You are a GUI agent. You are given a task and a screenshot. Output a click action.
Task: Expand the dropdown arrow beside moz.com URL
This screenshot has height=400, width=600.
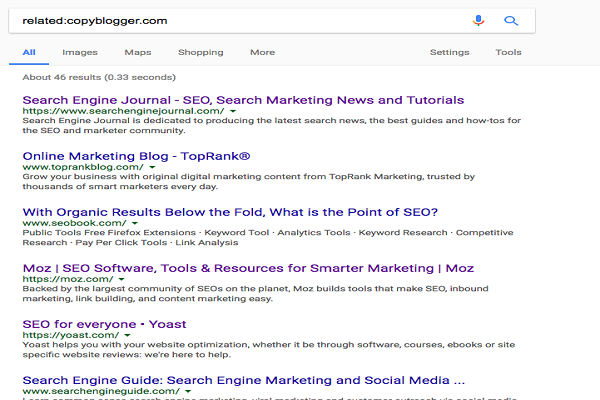tap(122, 279)
